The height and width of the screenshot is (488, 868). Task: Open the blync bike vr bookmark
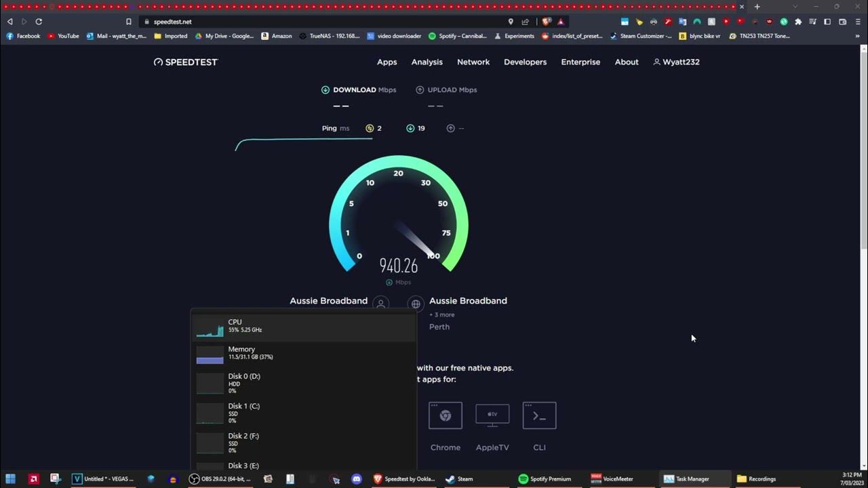[700, 36]
